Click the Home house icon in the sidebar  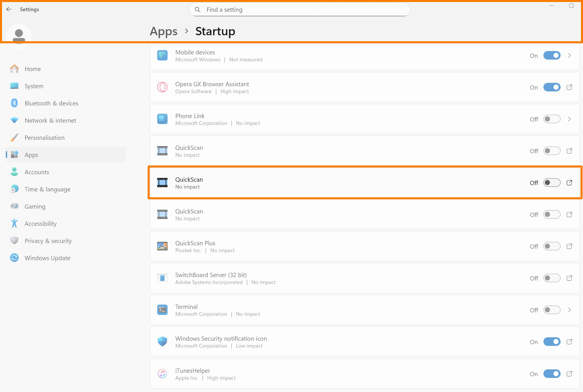[14, 69]
